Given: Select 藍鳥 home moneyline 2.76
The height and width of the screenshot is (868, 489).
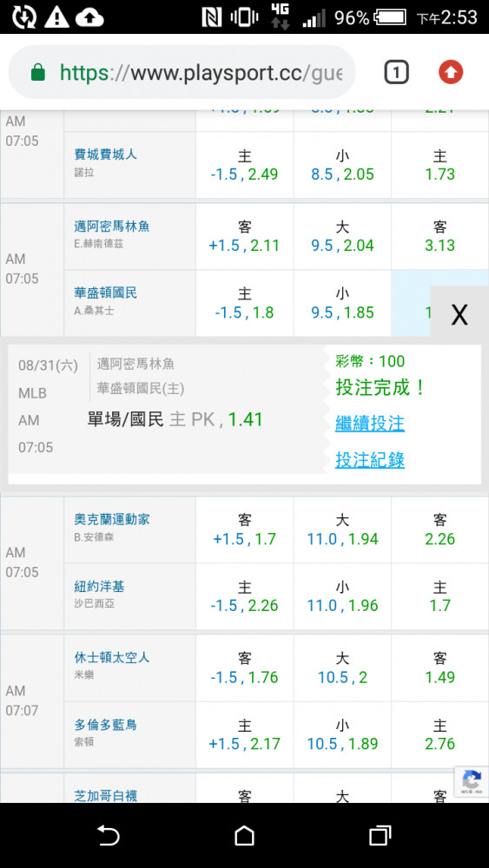Looking at the screenshot, I should point(439,735).
